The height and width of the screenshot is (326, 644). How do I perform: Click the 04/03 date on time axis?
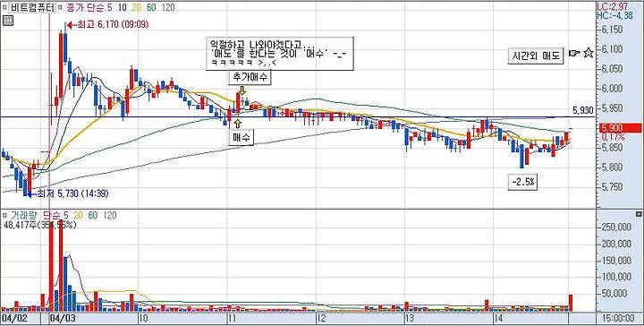[63, 319]
